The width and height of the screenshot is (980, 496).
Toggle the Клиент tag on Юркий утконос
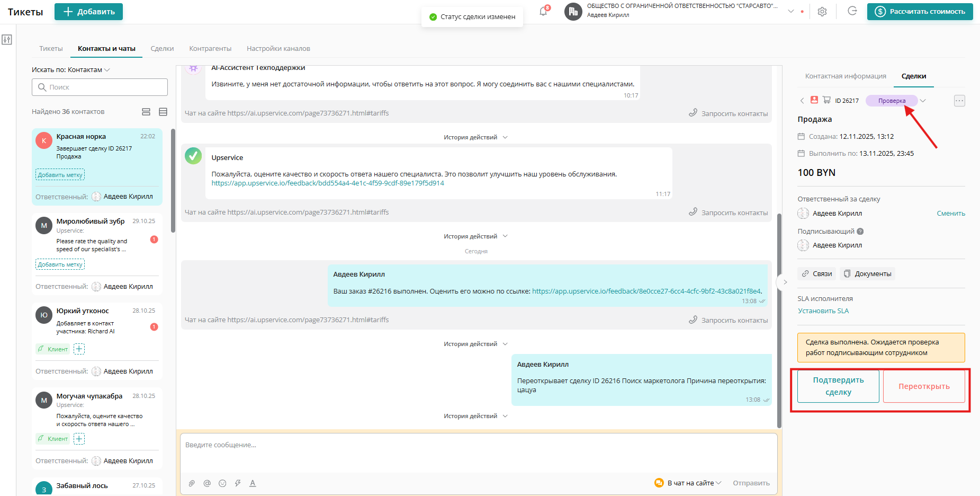(x=53, y=349)
